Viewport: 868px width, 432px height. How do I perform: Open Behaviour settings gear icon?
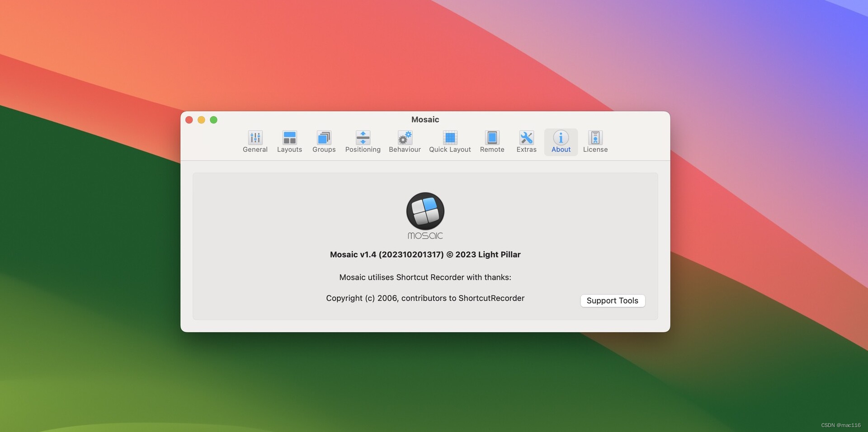tap(405, 137)
